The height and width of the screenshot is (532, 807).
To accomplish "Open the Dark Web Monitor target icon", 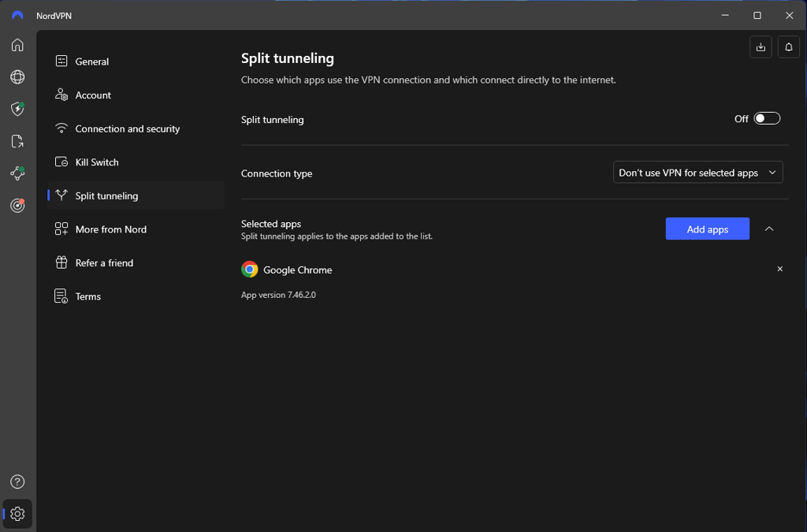I will tap(17, 205).
